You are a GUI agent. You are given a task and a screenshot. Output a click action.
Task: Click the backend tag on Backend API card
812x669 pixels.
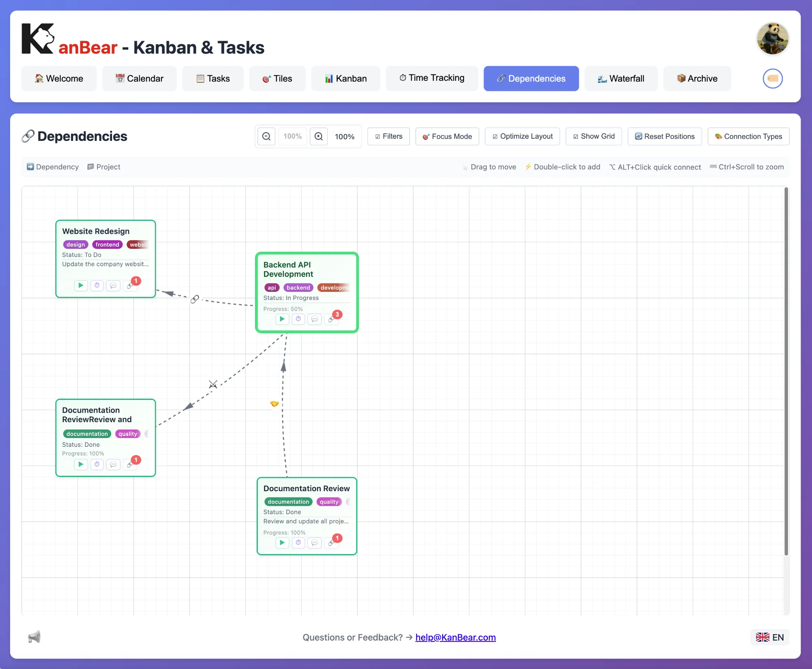tap(298, 287)
